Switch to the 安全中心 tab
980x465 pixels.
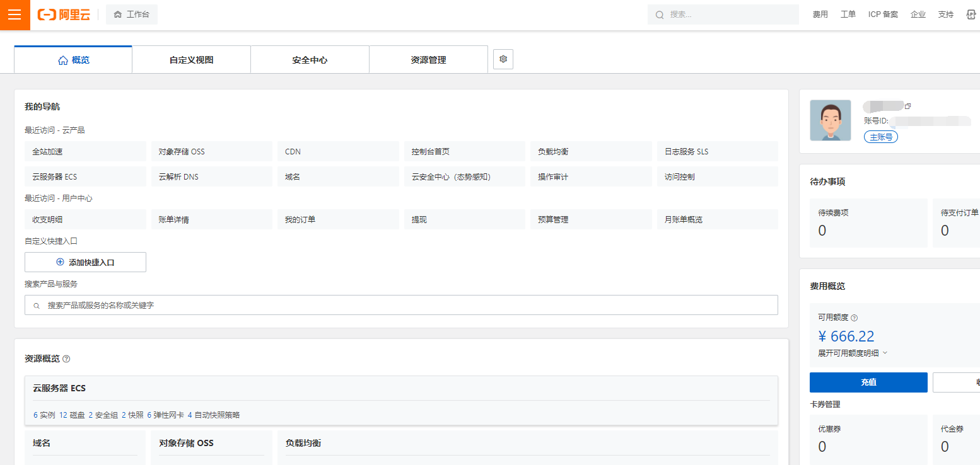pos(310,60)
